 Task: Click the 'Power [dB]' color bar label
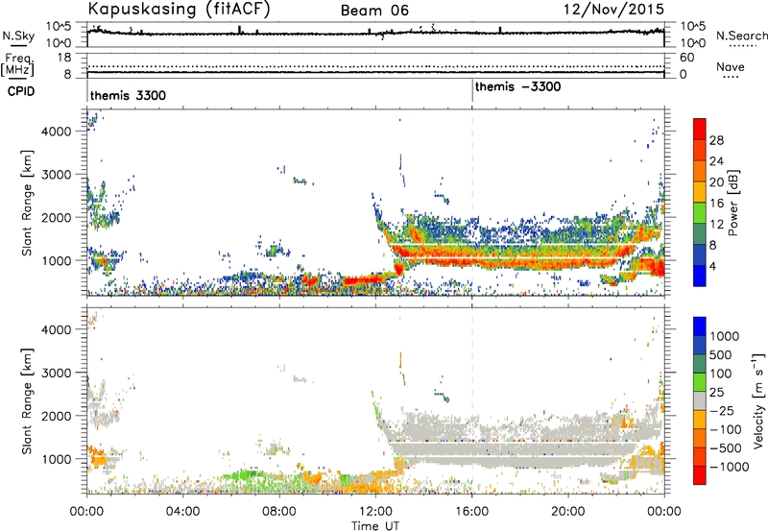(x=732, y=203)
